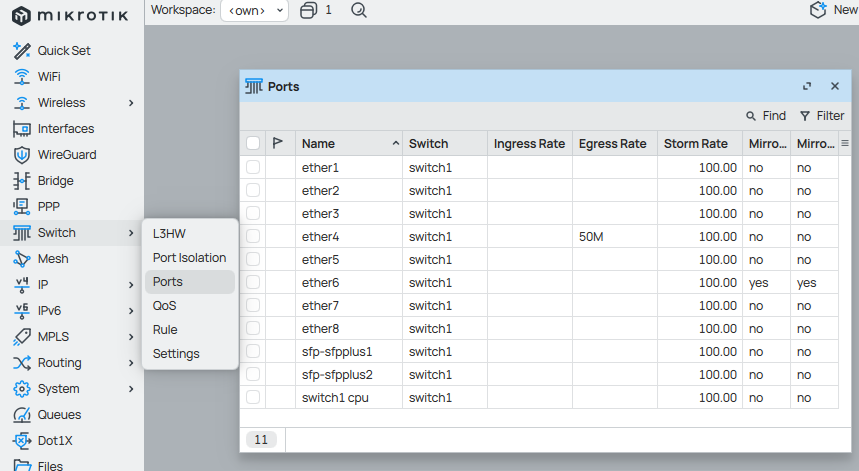The width and height of the screenshot is (859, 471).
Task: Click the Find button in Ports
Action: click(x=765, y=116)
